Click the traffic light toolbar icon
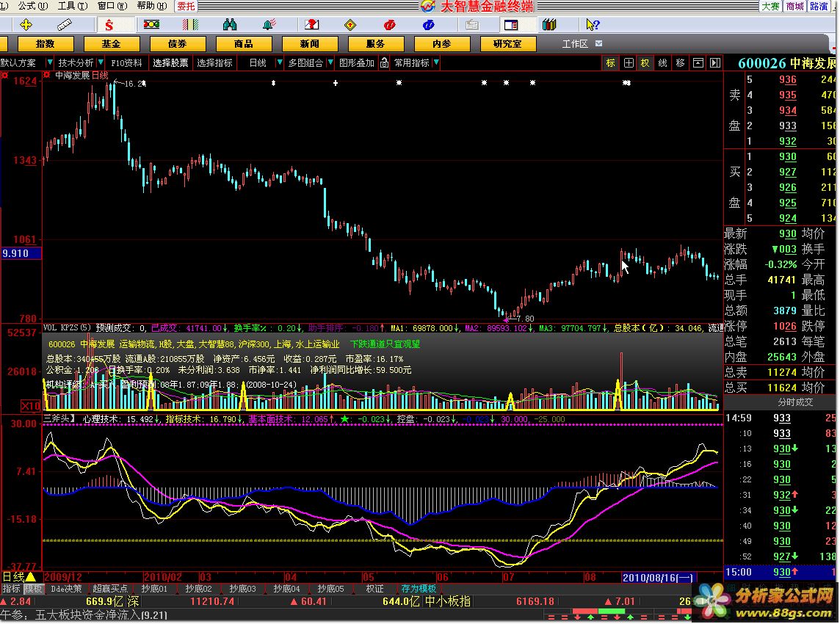This screenshot has height=624, width=840. [x=151, y=25]
